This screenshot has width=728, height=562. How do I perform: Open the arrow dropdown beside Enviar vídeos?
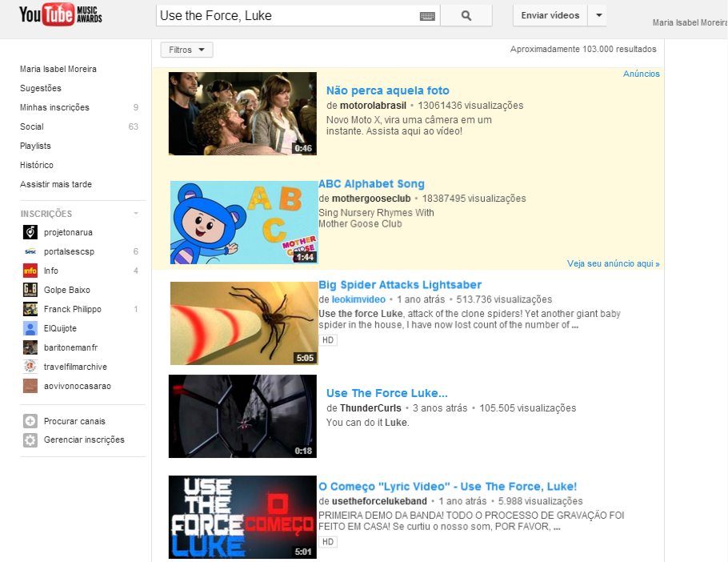coord(599,15)
